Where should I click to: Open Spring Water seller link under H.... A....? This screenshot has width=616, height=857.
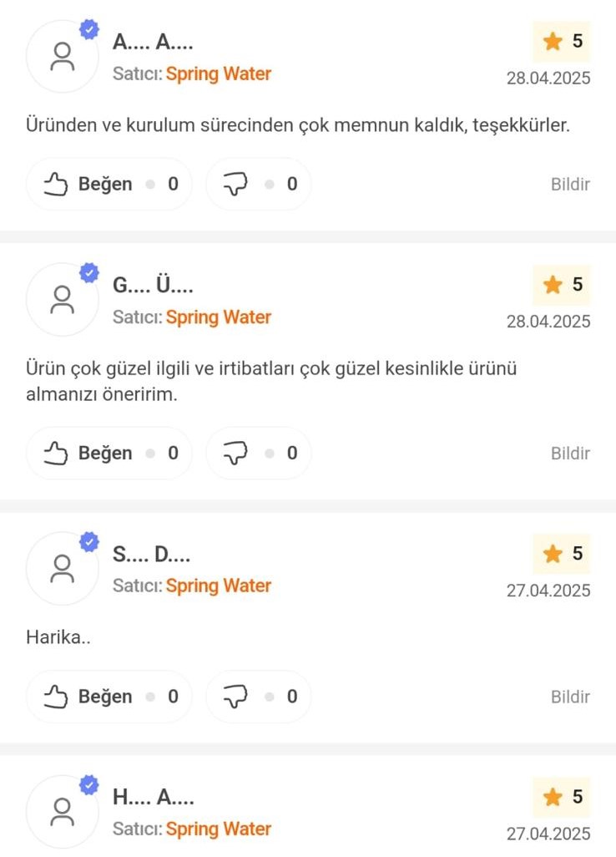click(x=219, y=829)
